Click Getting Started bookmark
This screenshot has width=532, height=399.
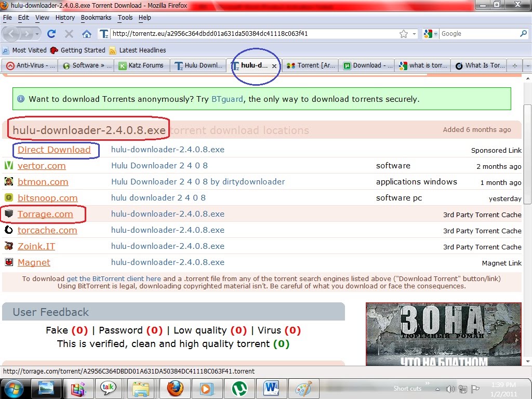point(78,50)
